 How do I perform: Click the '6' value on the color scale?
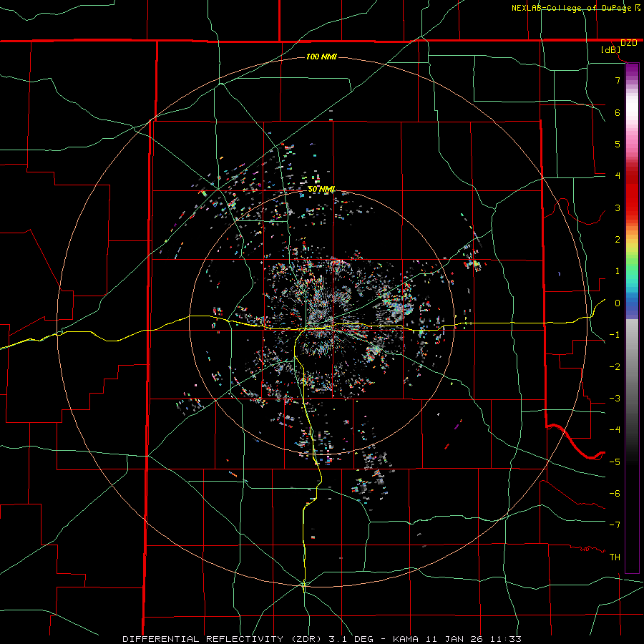(x=618, y=112)
